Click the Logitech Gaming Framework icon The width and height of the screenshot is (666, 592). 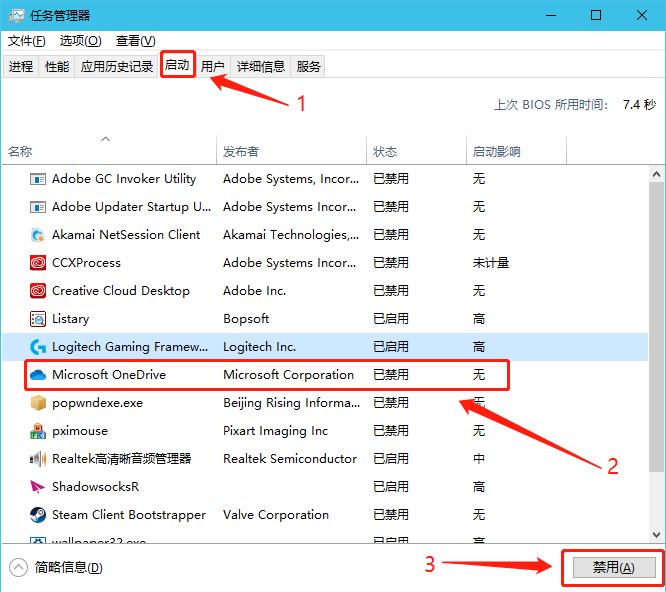coord(38,347)
